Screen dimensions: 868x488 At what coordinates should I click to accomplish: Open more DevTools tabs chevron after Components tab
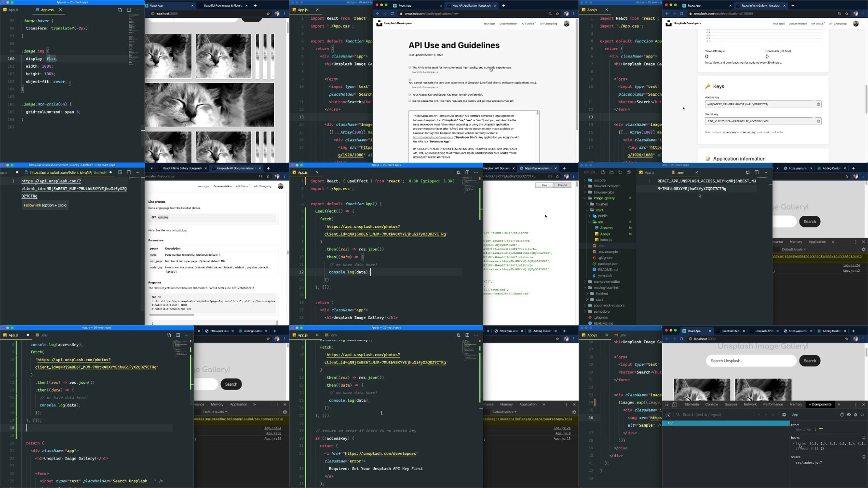click(839, 404)
